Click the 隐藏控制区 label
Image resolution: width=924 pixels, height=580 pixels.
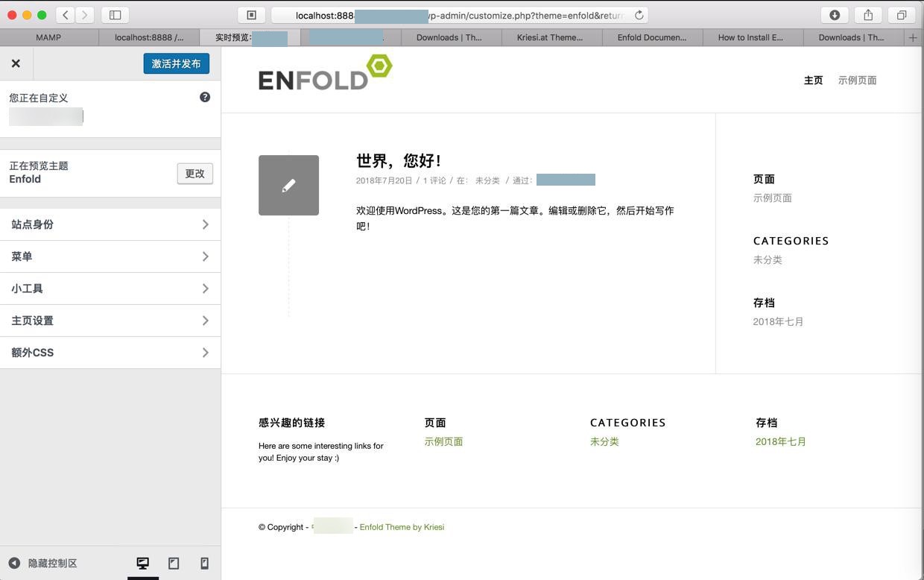click(x=53, y=563)
